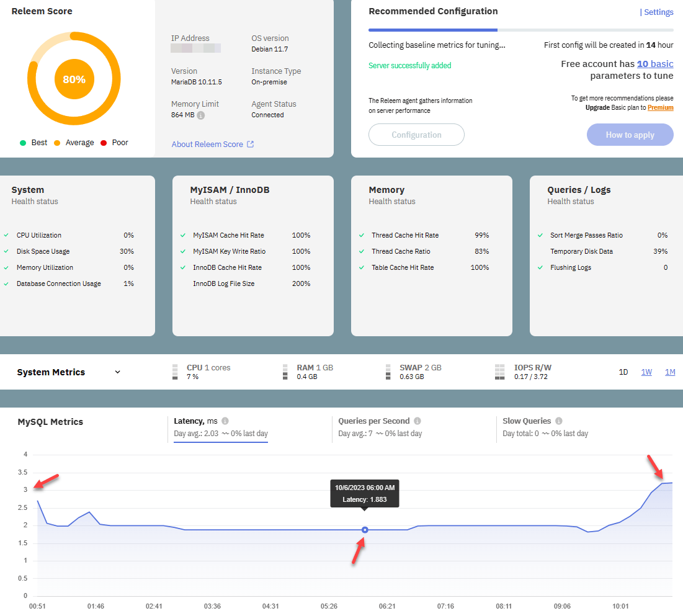The height and width of the screenshot is (616, 683).
Task: Click the How to apply button
Action: tap(630, 135)
